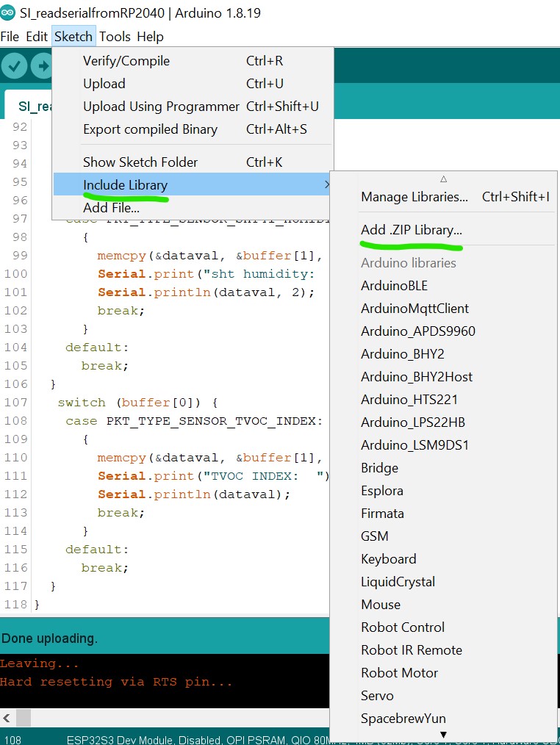The image size is (560, 745).
Task: Click ESP32S3 Dev Module board info text
Action: pos(198,740)
